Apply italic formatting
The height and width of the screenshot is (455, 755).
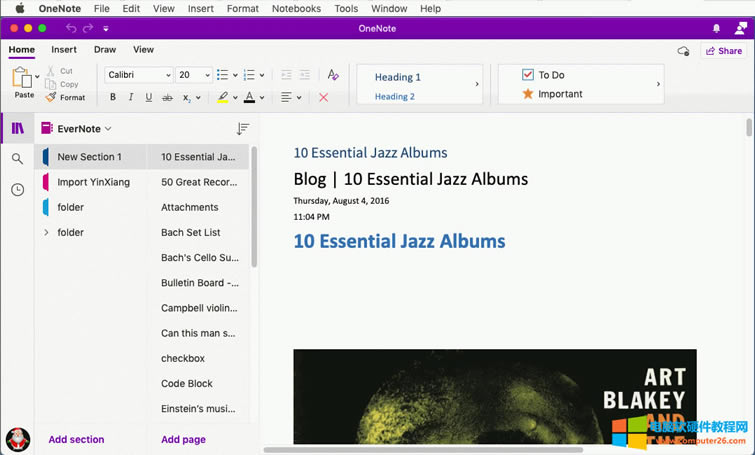tap(131, 98)
